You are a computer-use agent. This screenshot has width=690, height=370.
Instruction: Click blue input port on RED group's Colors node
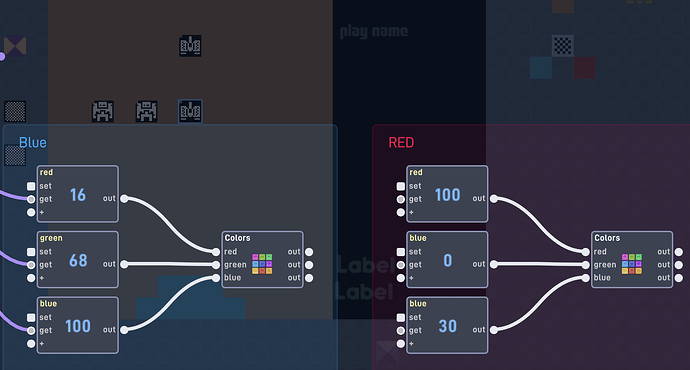click(585, 278)
